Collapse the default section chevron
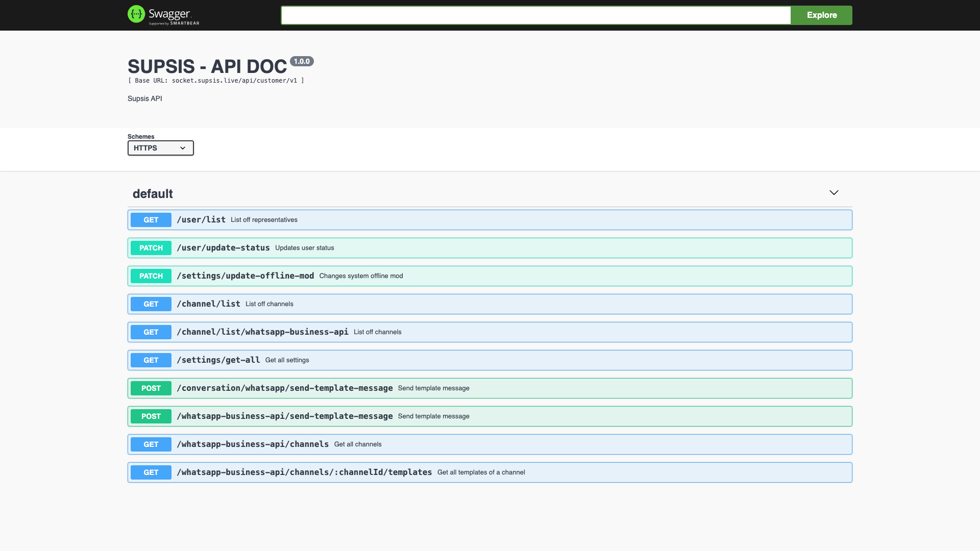Image resolution: width=980 pixels, height=551 pixels. pos(834,193)
